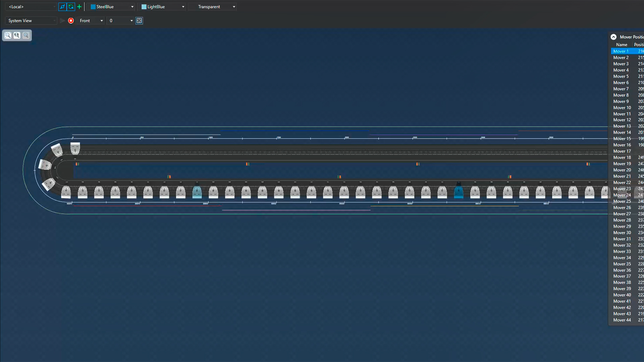The height and width of the screenshot is (362, 644).
Task: Open the Front view dropdown
Action: tap(90, 20)
